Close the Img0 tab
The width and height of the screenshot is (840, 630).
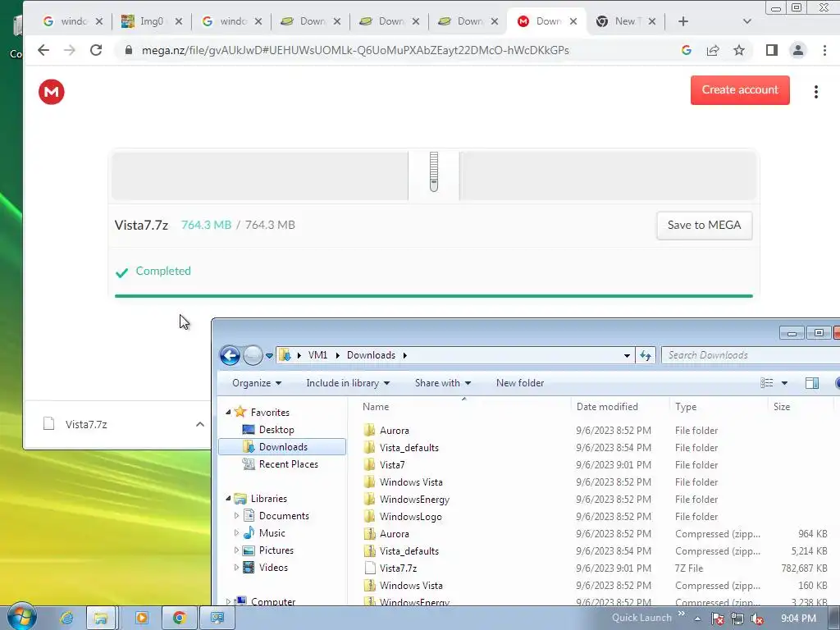tap(178, 21)
